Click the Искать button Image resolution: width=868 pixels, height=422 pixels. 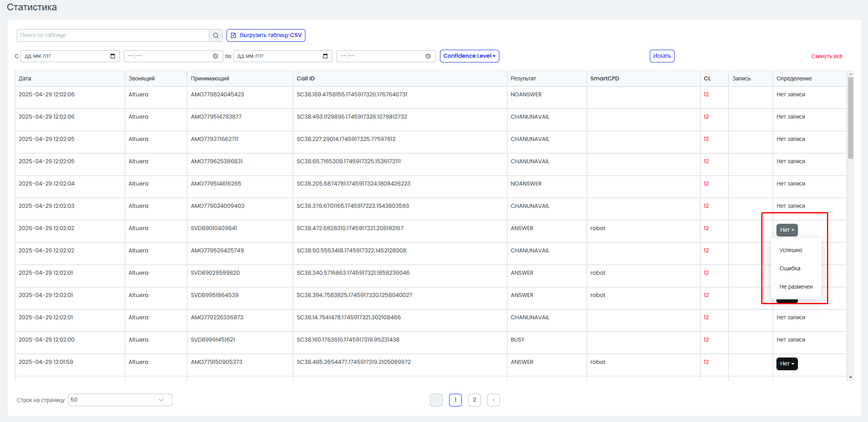(662, 56)
